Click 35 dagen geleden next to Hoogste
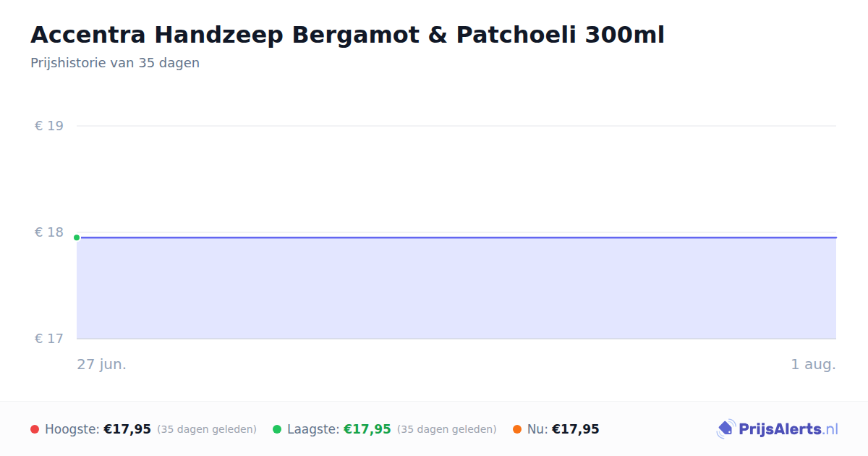 tap(207, 429)
